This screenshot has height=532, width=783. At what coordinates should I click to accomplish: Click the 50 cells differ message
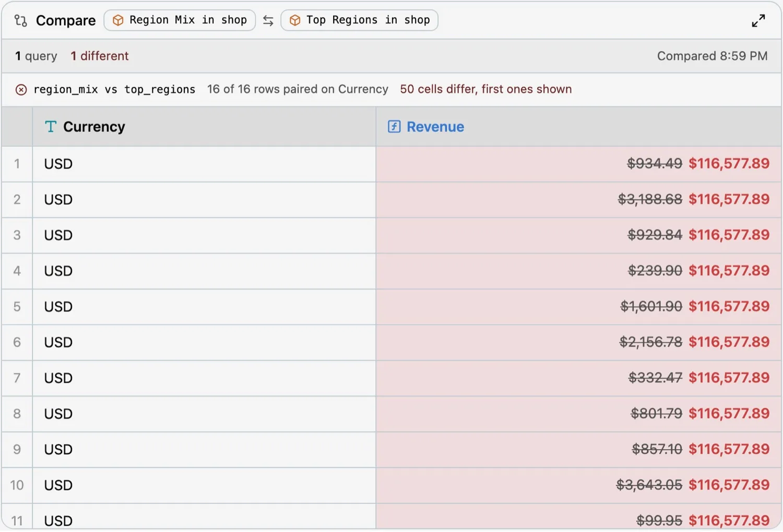pos(486,89)
